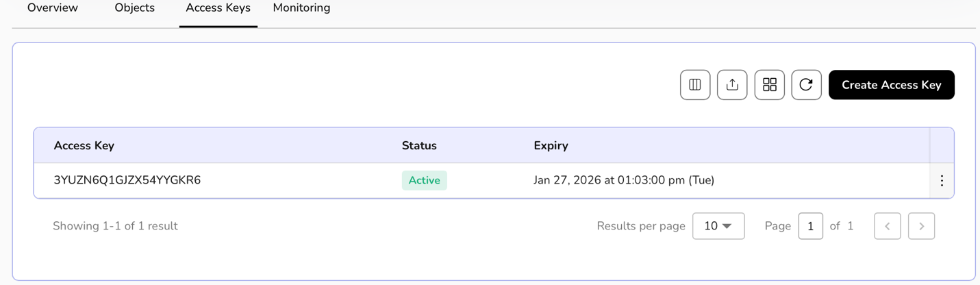The image size is (980, 285).
Task: Click the Jan 27, 2026 expiry date
Action: pos(624,180)
